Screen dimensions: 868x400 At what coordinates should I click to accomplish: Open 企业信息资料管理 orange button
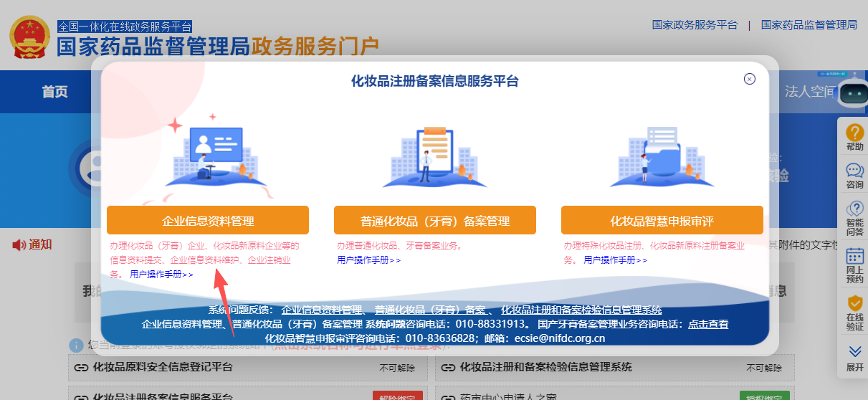pos(208,220)
